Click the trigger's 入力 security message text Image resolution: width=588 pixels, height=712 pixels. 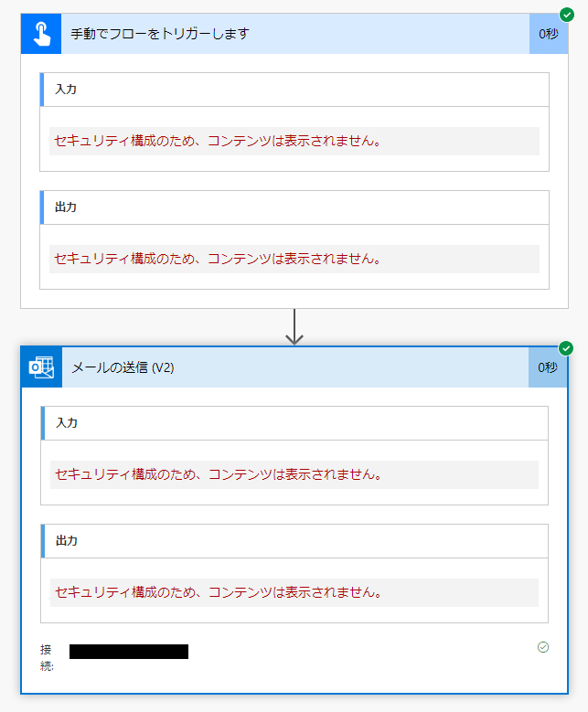click(217, 141)
